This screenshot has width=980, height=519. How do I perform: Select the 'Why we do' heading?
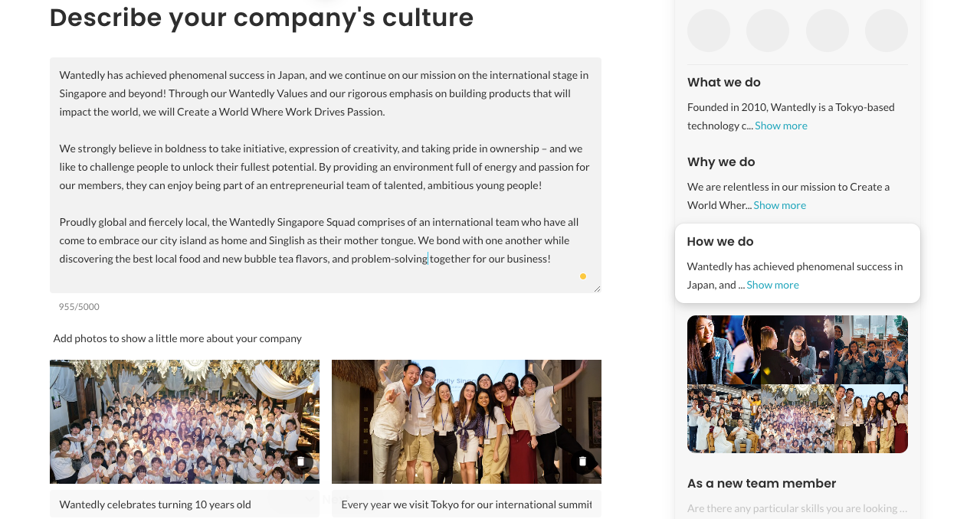tap(721, 162)
